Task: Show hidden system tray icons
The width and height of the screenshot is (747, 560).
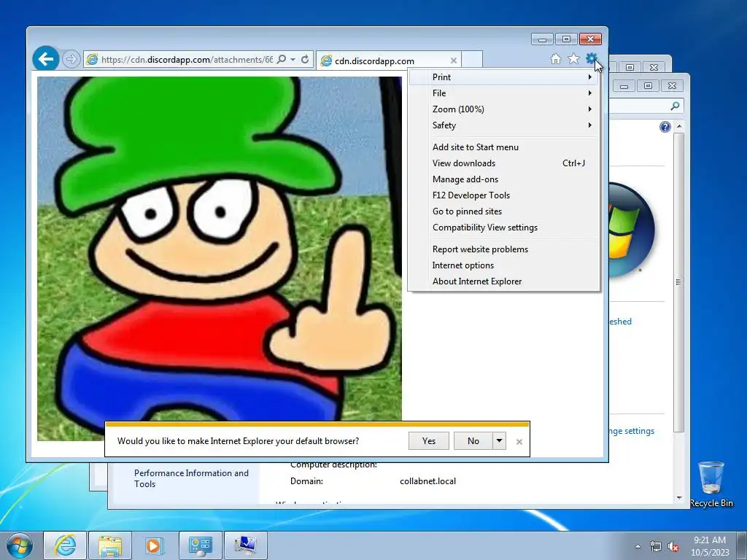Action: (x=638, y=546)
